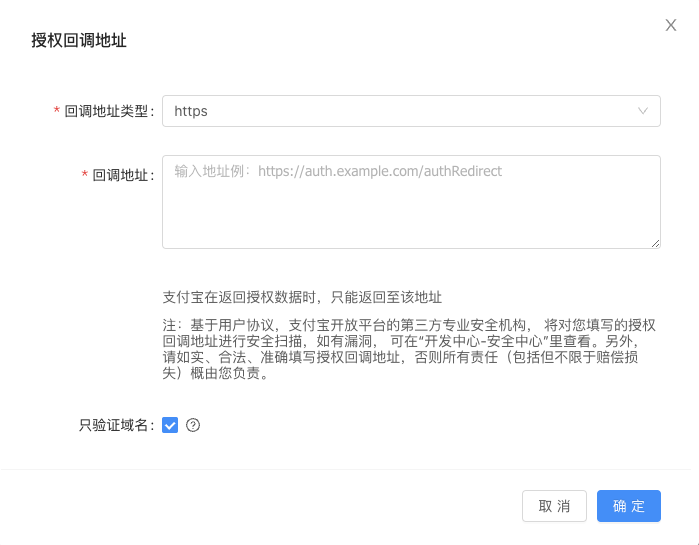Click the 授权回调地址 dialog title
699x545 pixels.
(x=79, y=41)
